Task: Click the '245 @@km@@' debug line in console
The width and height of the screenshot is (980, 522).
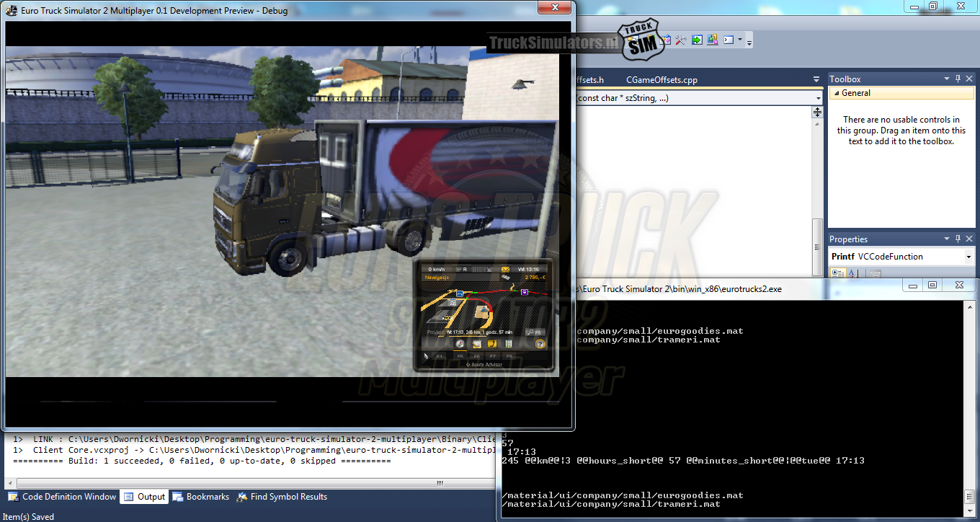Action: 682,460
